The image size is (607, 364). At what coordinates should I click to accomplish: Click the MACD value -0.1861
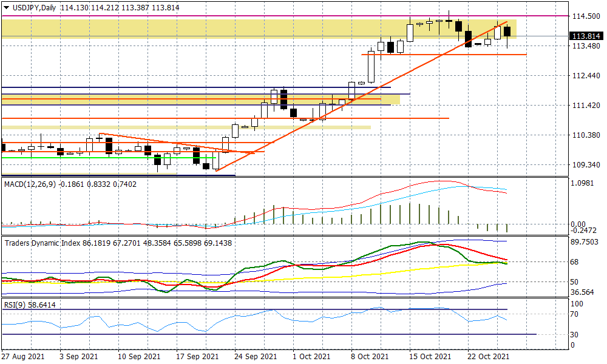coord(71,184)
